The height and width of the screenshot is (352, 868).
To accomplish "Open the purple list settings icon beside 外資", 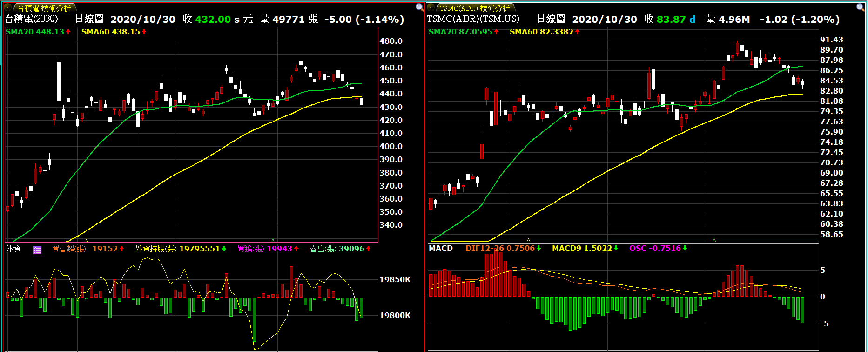I will click(37, 250).
